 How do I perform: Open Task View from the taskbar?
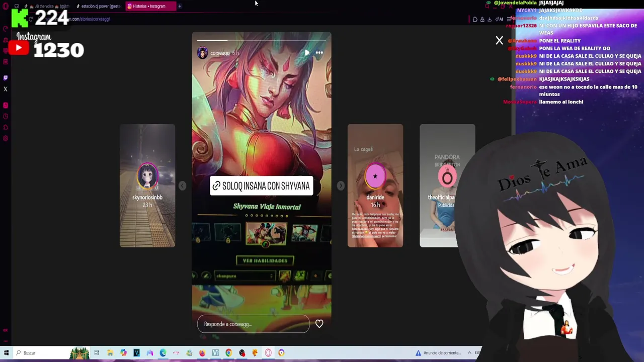pos(97,352)
